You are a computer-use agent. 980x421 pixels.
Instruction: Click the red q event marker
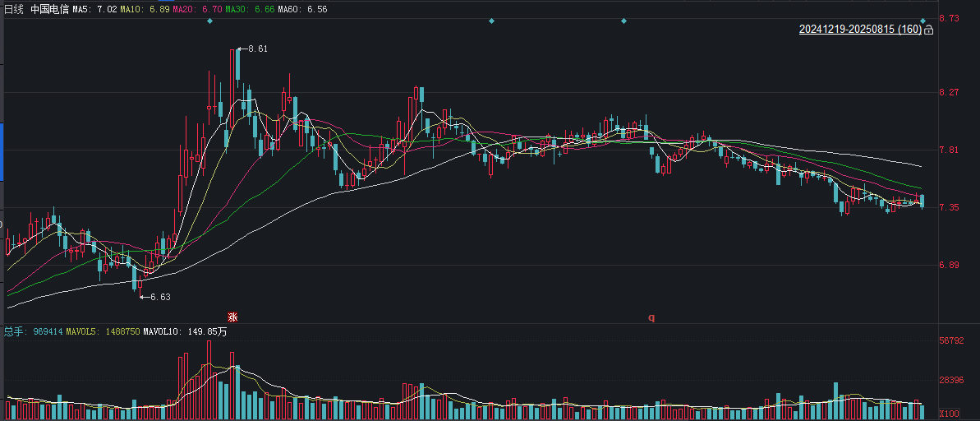tap(651, 317)
